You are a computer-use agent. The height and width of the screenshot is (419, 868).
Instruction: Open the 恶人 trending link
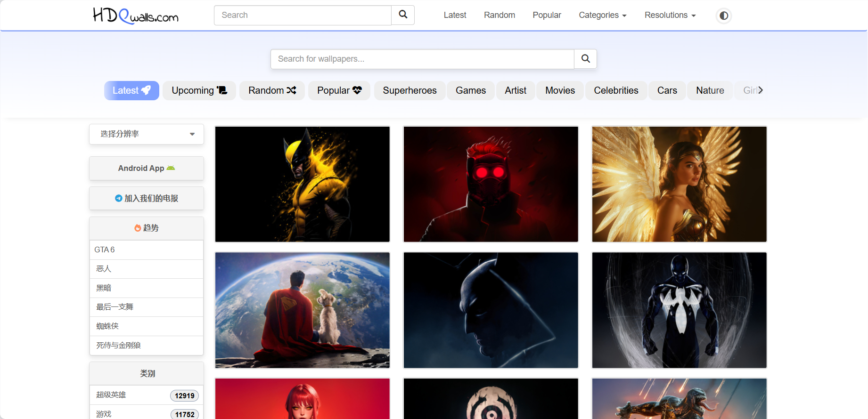(x=147, y=269)
